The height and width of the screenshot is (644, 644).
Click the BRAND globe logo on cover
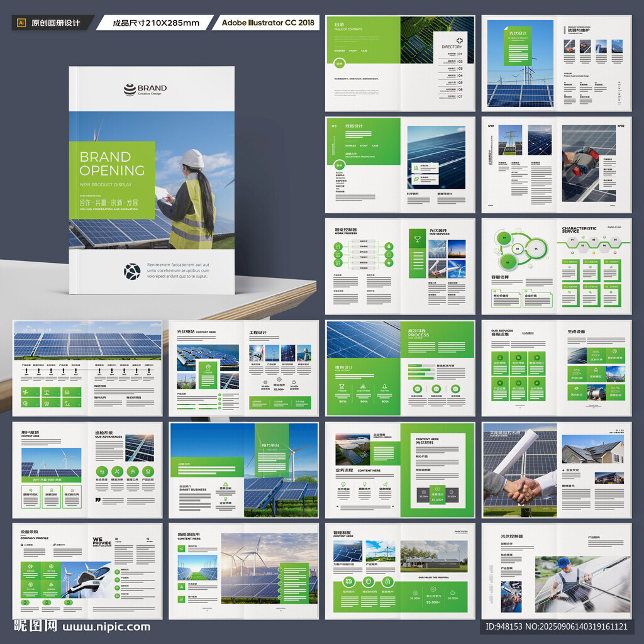130,89
